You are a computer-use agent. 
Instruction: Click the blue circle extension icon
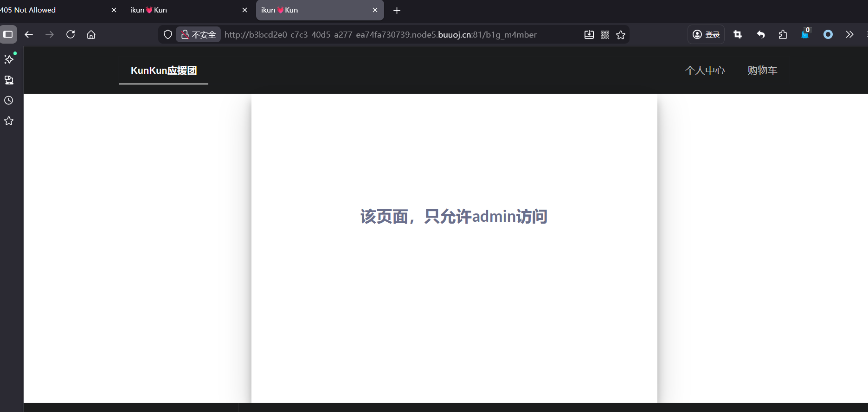(828, 34)
